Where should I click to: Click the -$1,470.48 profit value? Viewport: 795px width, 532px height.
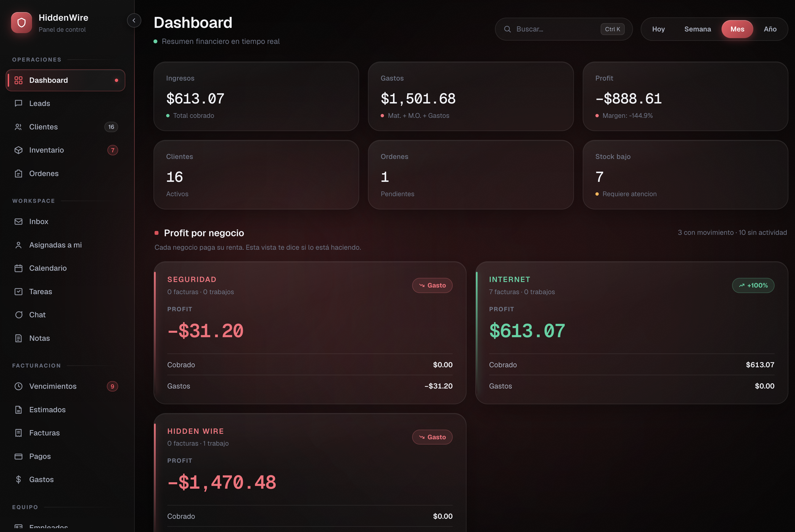[222, 482]
